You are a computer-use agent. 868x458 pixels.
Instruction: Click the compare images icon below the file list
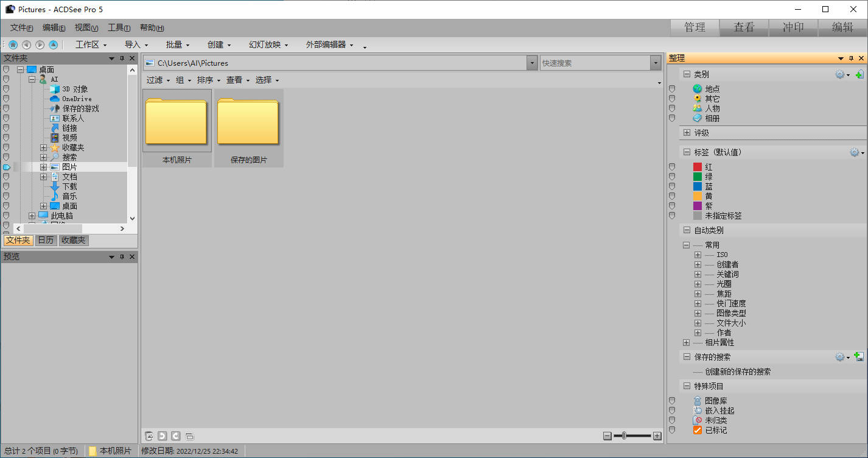point(189,436)
